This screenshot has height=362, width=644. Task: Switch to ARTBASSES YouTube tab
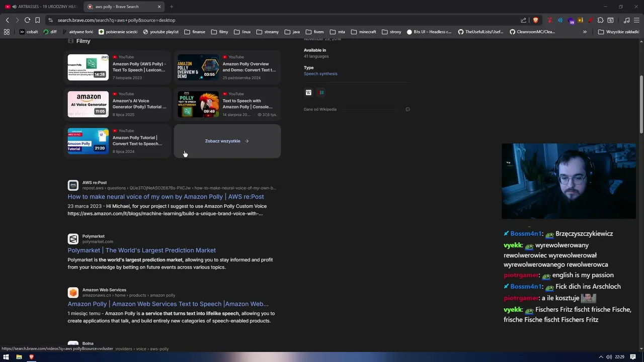pos(41,7)
